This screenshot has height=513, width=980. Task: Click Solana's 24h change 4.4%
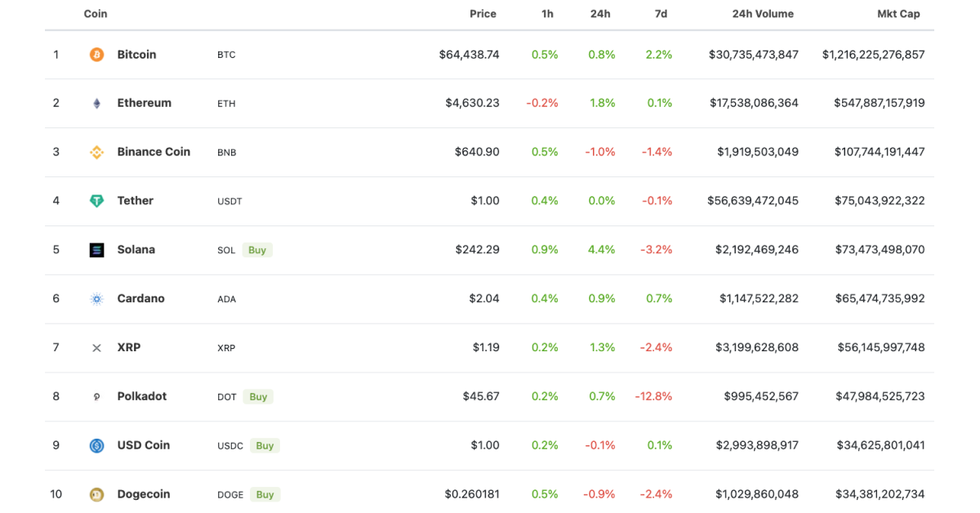[602, 250]
